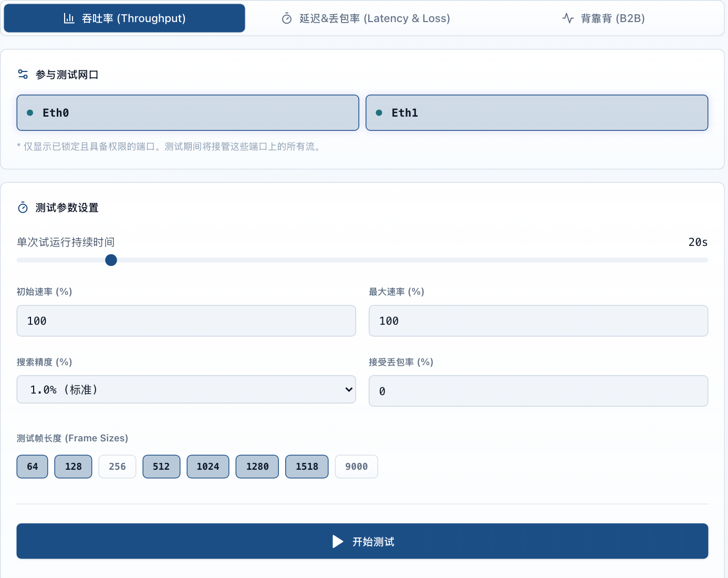Viewport: 728px width, 578px height.
Task: Click the stopwatch icon beside 测试参数设置
Action: tap(23, 208)
